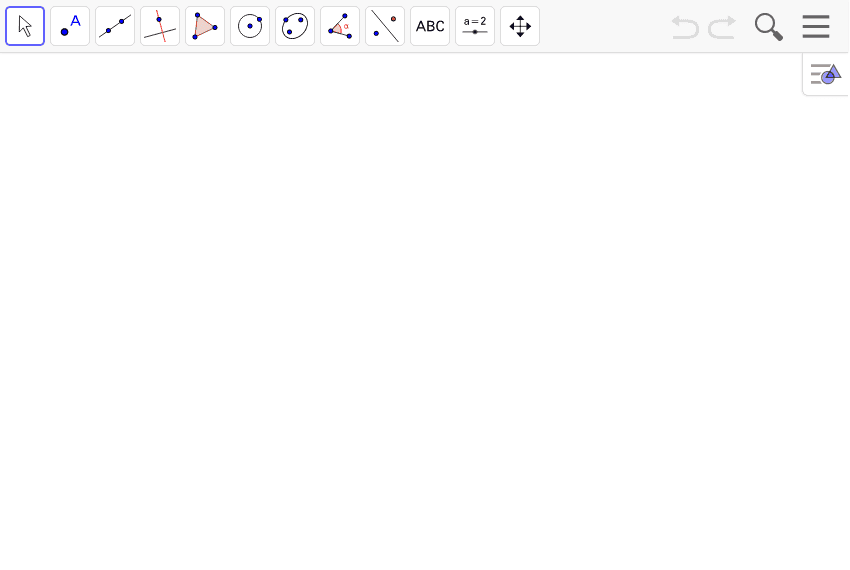Image resolution: width=850 pixels, height=570 pixels.
Task: Choose the Point tool
Action: [70, 26]
